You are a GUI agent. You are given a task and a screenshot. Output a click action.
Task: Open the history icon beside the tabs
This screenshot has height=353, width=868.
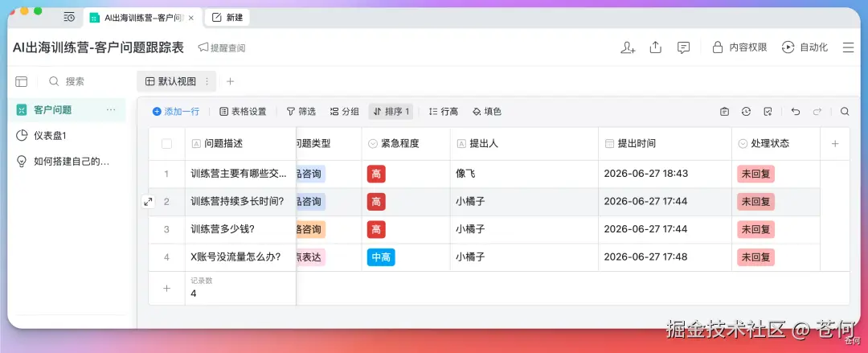[69, 18]
